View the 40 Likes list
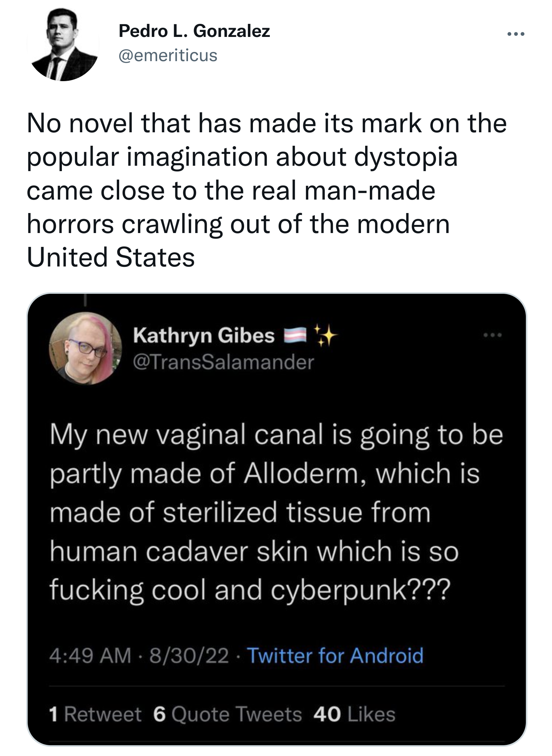The height and width of the screenshot is (756, 552). coord(354,714)
